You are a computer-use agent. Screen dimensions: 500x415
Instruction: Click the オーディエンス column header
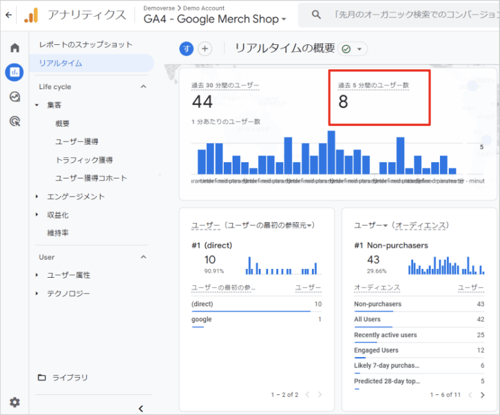click(x=377, y=288)
